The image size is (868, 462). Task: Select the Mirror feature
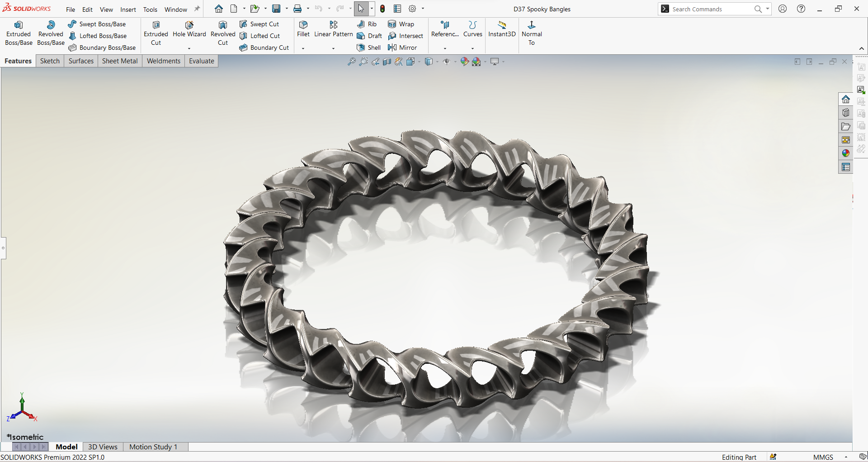pyautogui.click(x=402, y=48)
